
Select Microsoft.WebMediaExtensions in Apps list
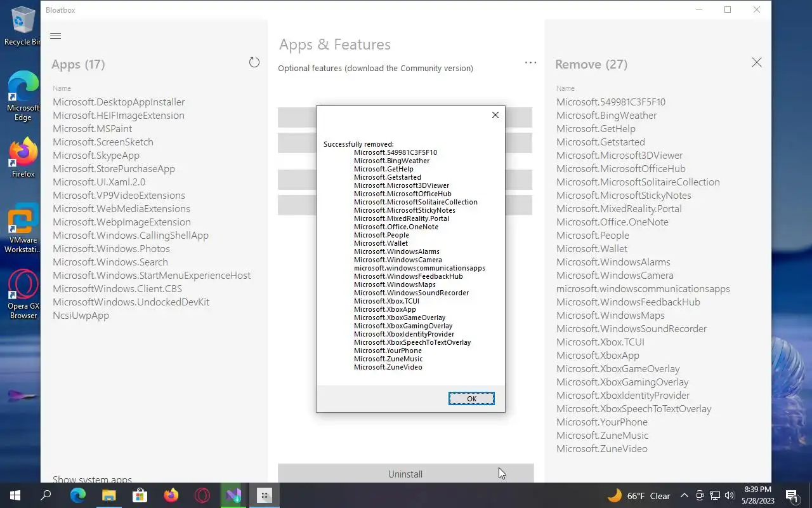pos(121,208)
